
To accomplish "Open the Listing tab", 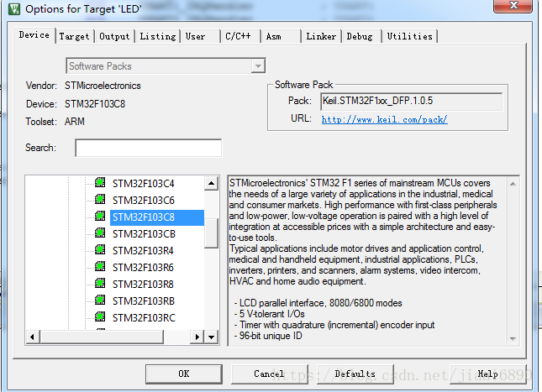I will [158, 36].
